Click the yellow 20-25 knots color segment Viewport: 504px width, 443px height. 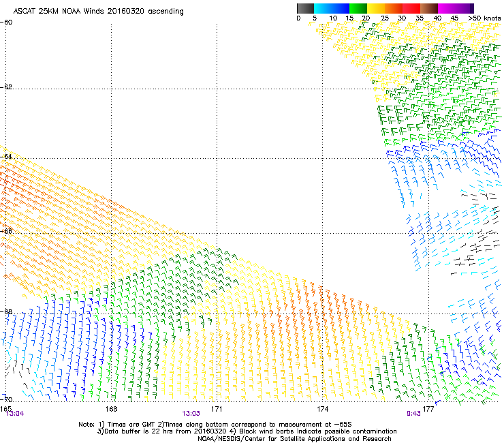(x=375, y=8)
